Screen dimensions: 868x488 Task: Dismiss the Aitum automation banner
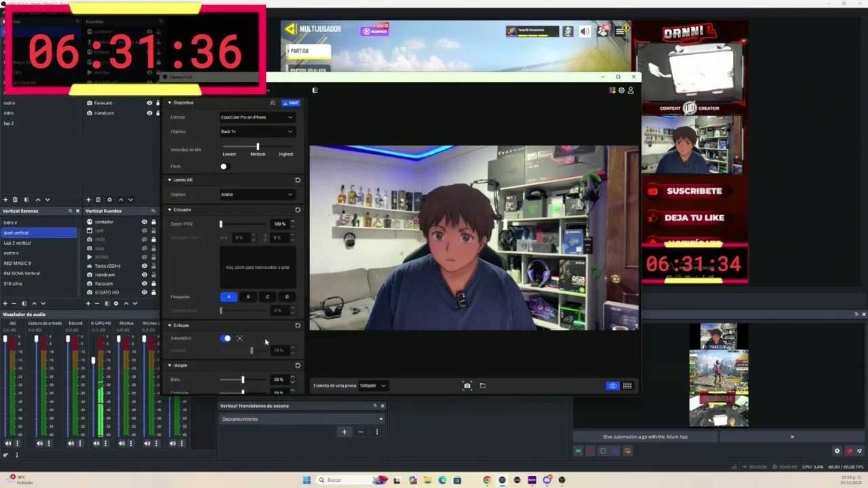(792, 436)
